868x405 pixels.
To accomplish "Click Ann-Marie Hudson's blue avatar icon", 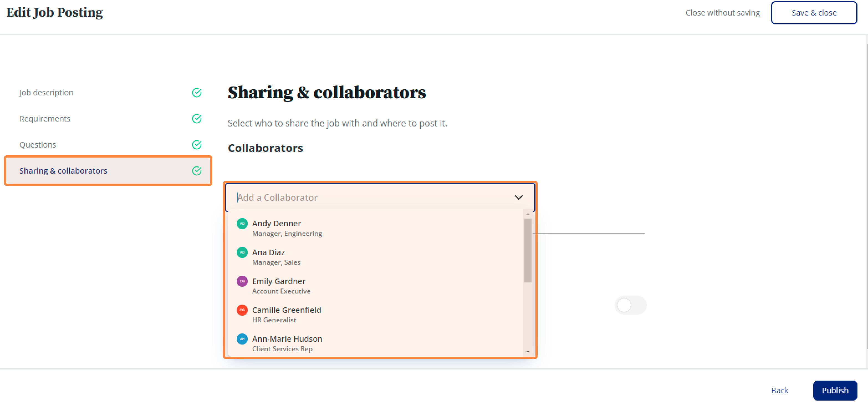I will [x=242, y=339].
